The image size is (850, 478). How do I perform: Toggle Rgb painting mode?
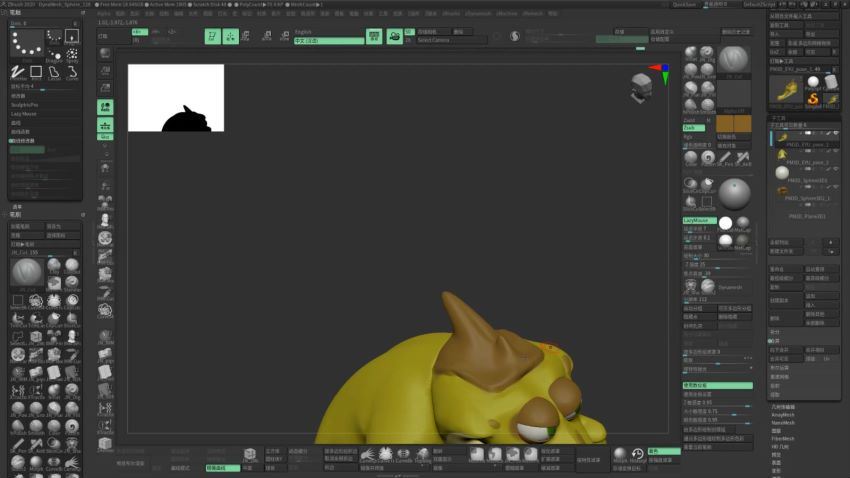(x=688, y=137)
